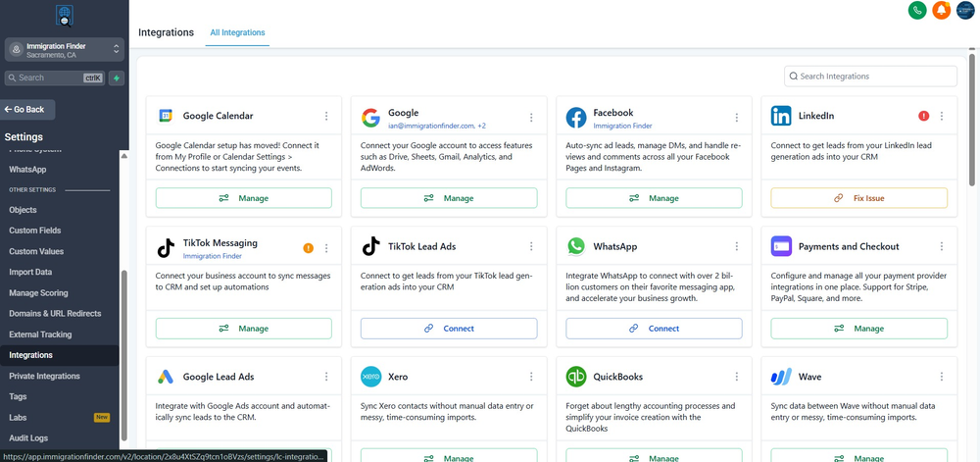980x462 pixels.
Task: Click the green phone call icon
Action: (917, 10)
